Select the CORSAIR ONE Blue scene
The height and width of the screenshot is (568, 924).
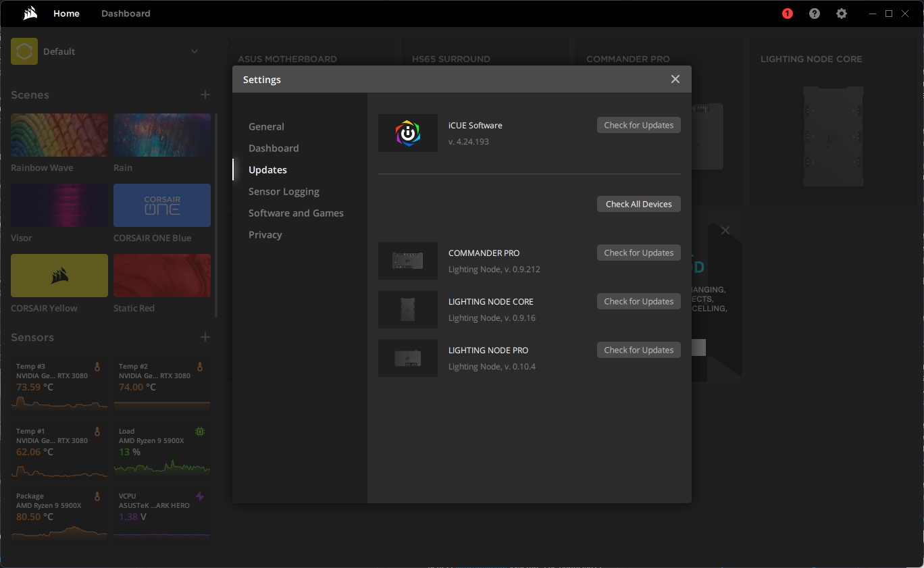click(x=162, y=205)
